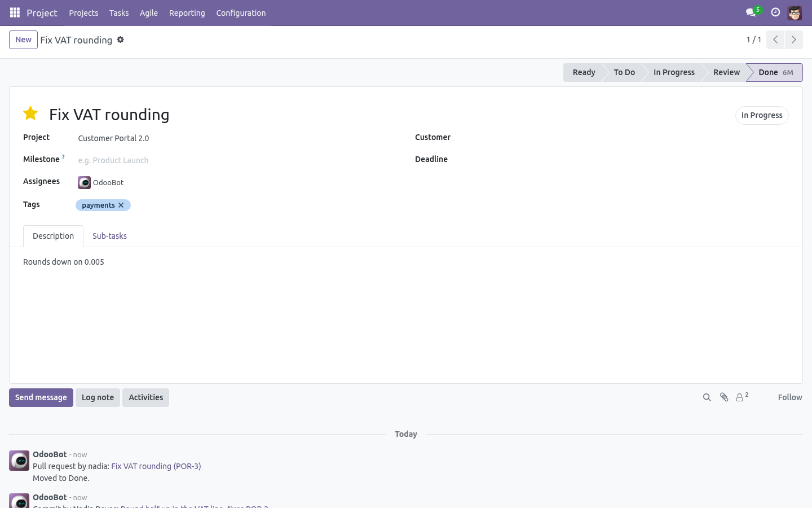The width and height of the screenshot is (812, 508).
Task: Switch to the Description tab
Action: (53, 236)
